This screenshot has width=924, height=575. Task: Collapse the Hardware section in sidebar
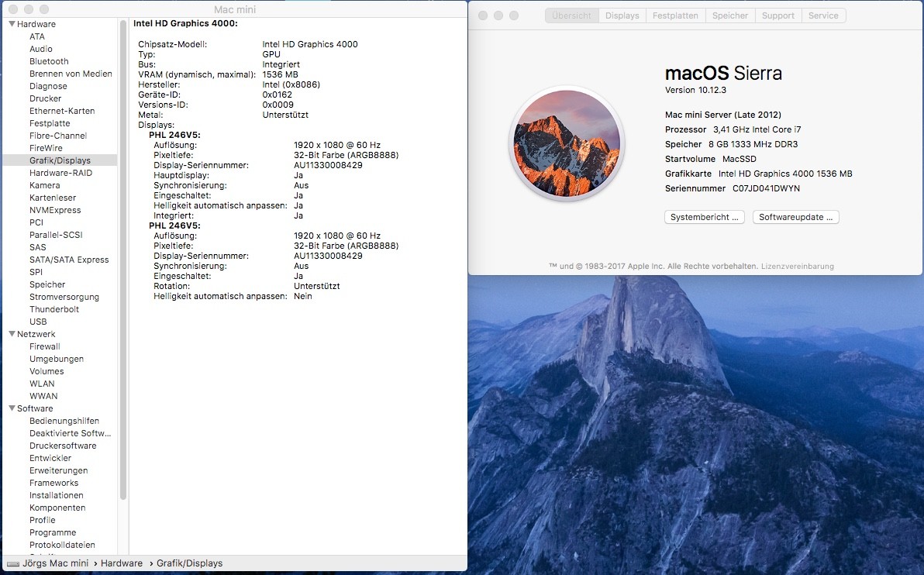[12, 24]
